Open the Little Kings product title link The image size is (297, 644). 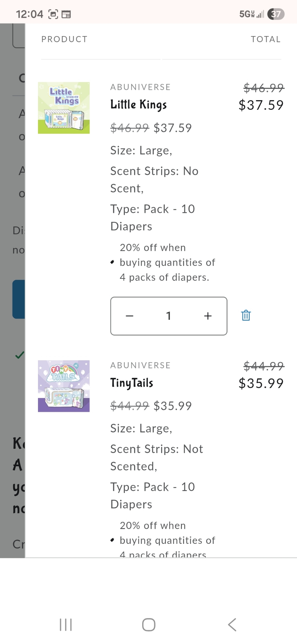pyautogui.click(x=138, y=105)
